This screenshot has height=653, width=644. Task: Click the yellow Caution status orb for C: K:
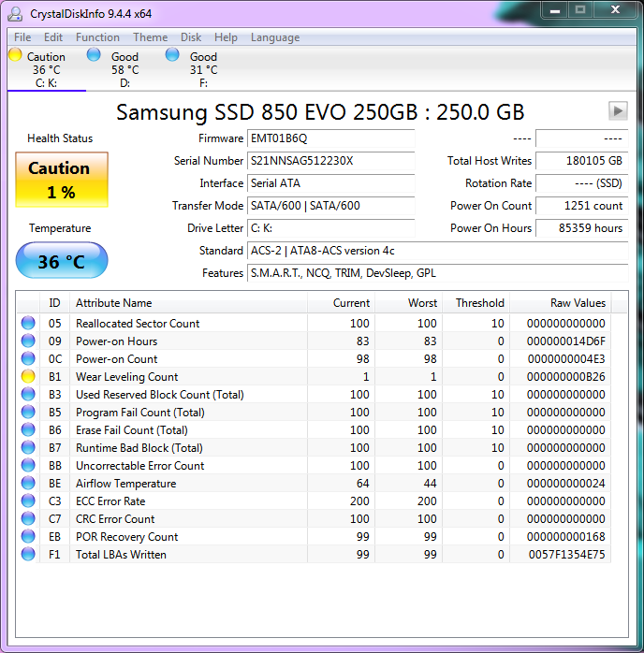(x=15, y=54)
